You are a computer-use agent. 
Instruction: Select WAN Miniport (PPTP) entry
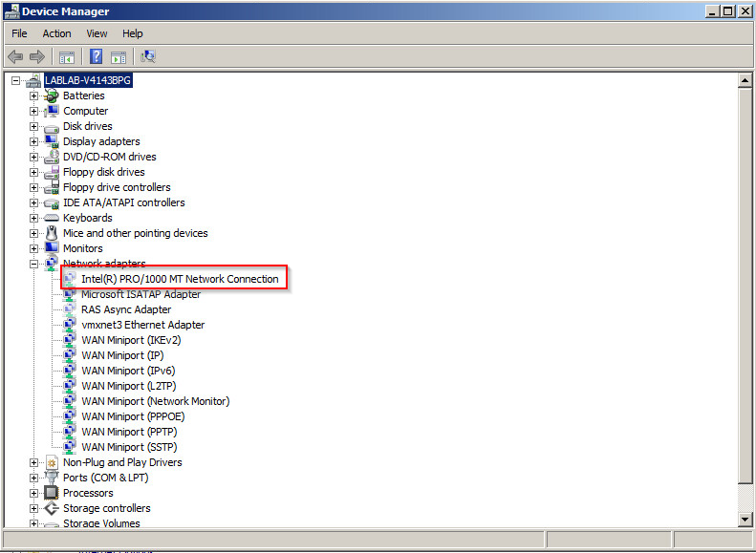point(128,432)
